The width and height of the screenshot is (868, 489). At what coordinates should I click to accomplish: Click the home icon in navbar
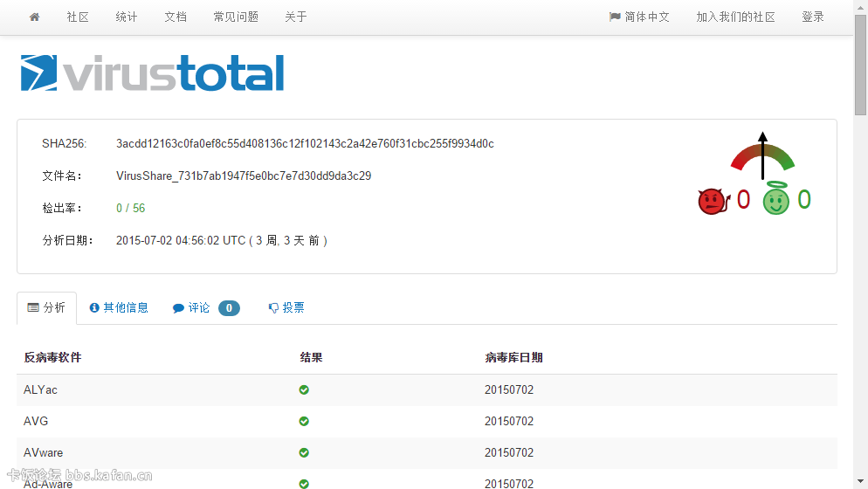click(34, 17)
